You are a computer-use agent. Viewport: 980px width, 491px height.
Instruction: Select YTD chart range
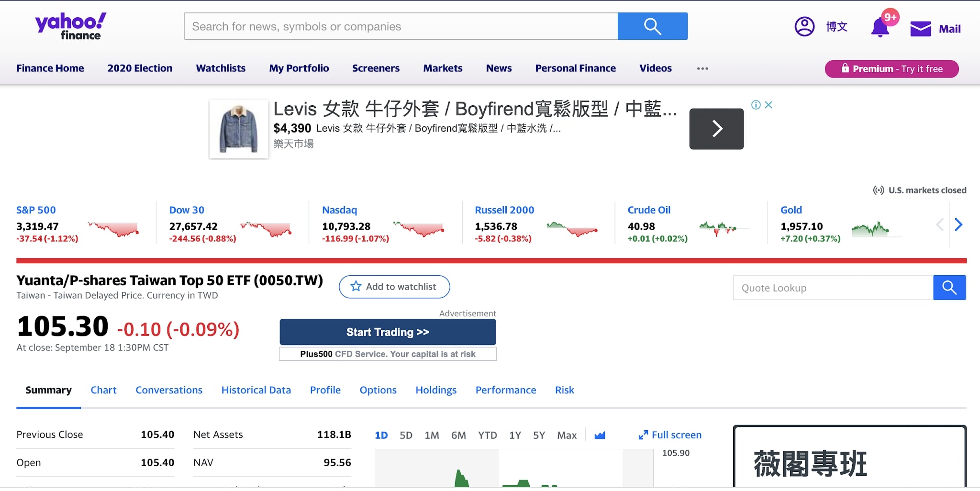488,435
